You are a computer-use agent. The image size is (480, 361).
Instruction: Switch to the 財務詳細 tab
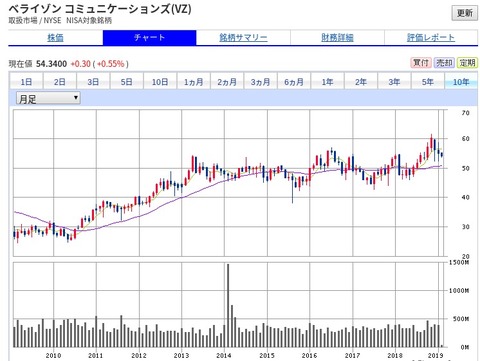coord(337,37)
